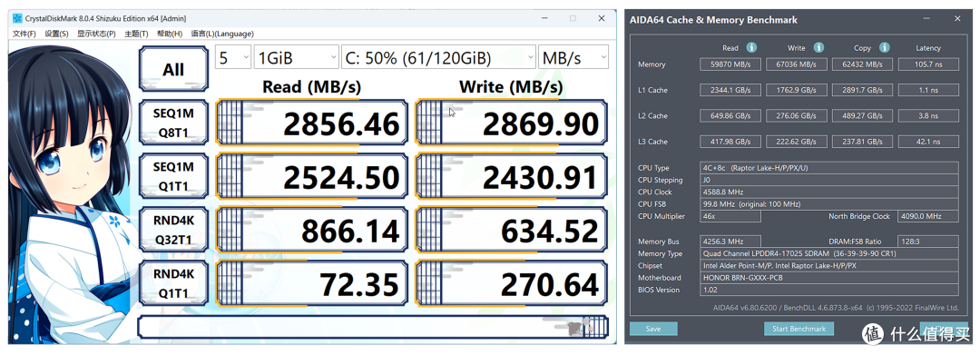This screenshot has width=980, height=355.
Task: Click Motherboard value HONOR BRN-GXXX-PCB
Action: coord(829,278)
